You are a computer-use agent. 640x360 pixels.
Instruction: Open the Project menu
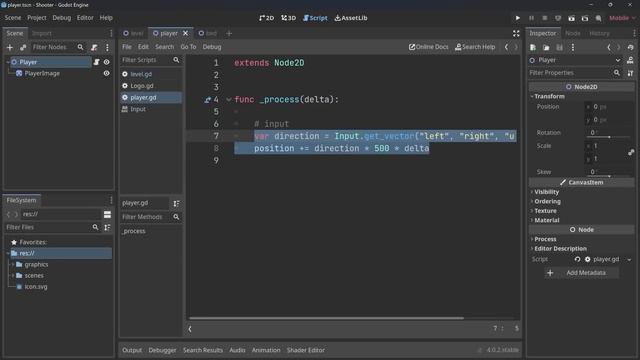pos(37,18)
